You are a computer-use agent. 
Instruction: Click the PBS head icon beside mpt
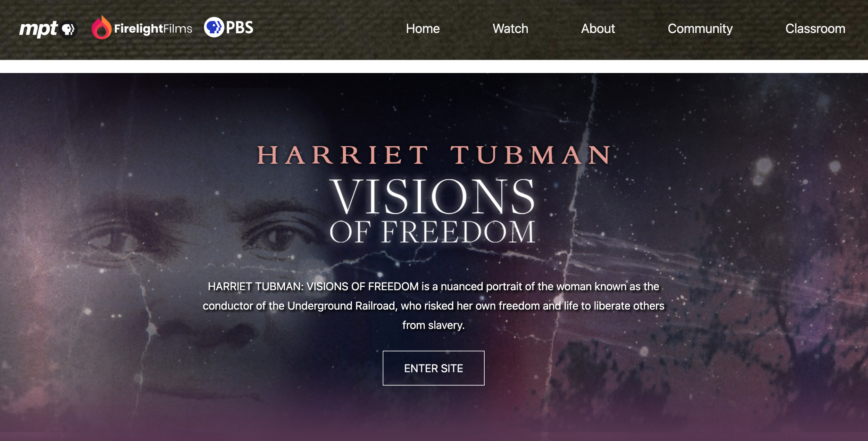pyautogui.click(x=68, y=29)
